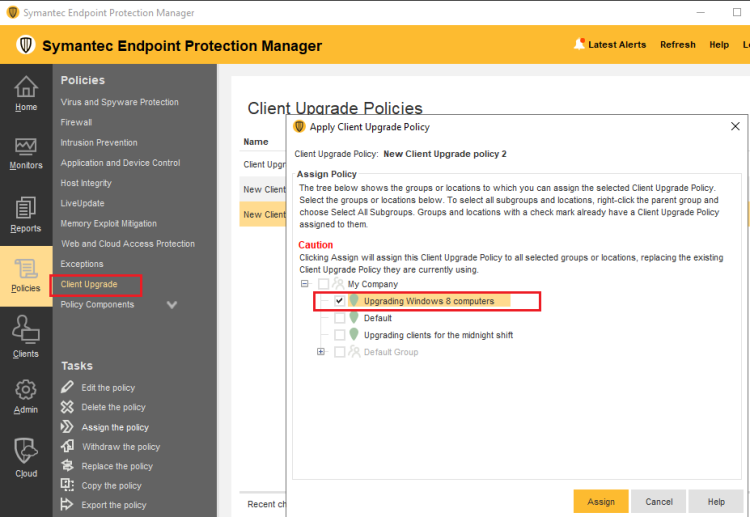
Task: Open Intrusion Prevention policies
Action: pos(99,143)
